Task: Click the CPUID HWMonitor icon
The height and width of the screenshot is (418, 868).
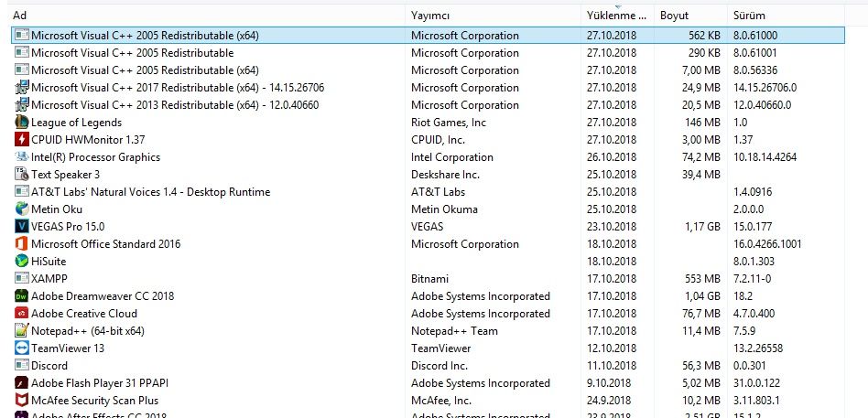Action: [22, 140]
